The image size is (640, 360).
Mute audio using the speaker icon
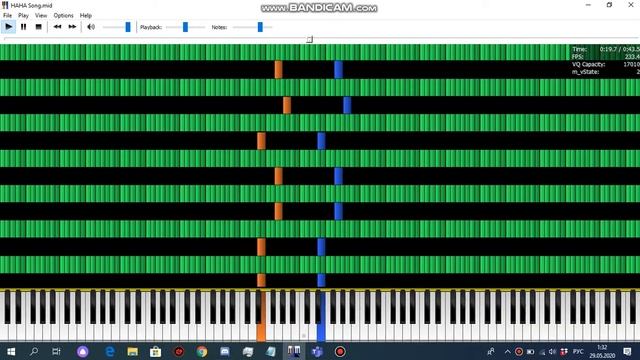(x=91, y=27)
